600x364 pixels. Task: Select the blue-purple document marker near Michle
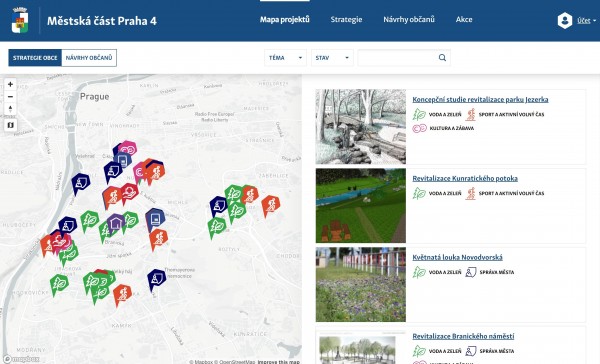pyautogui.click(x=155, y=219)
